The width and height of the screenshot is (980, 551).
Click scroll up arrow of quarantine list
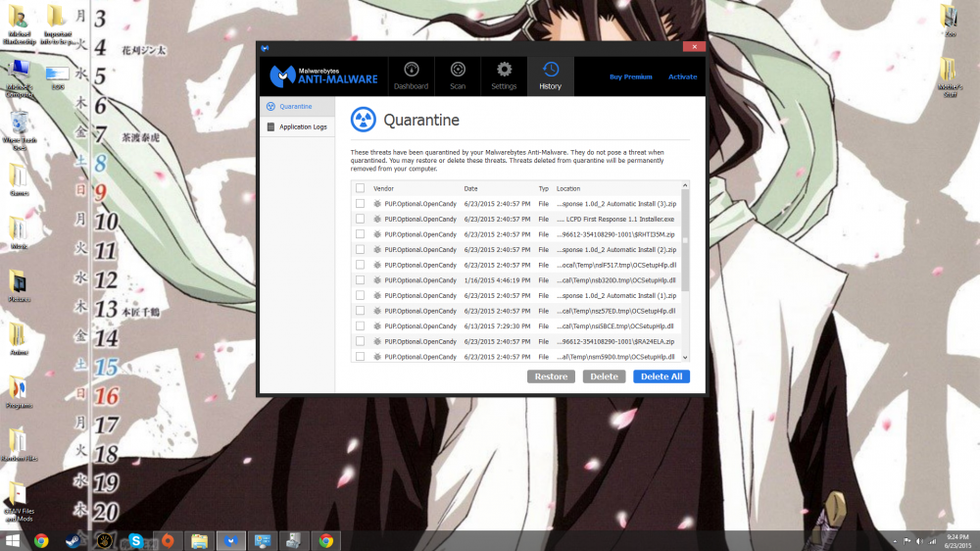point(685,185)
